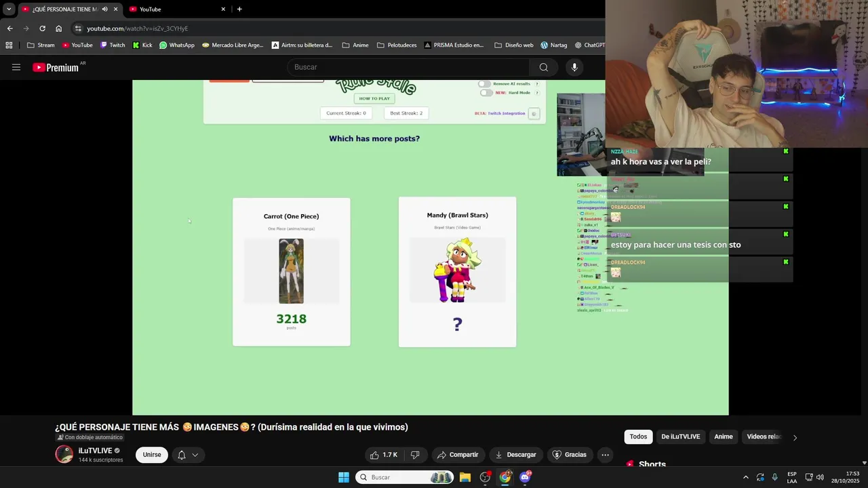Open the Pelotudeces bookmarks folder

pos(397,45)
